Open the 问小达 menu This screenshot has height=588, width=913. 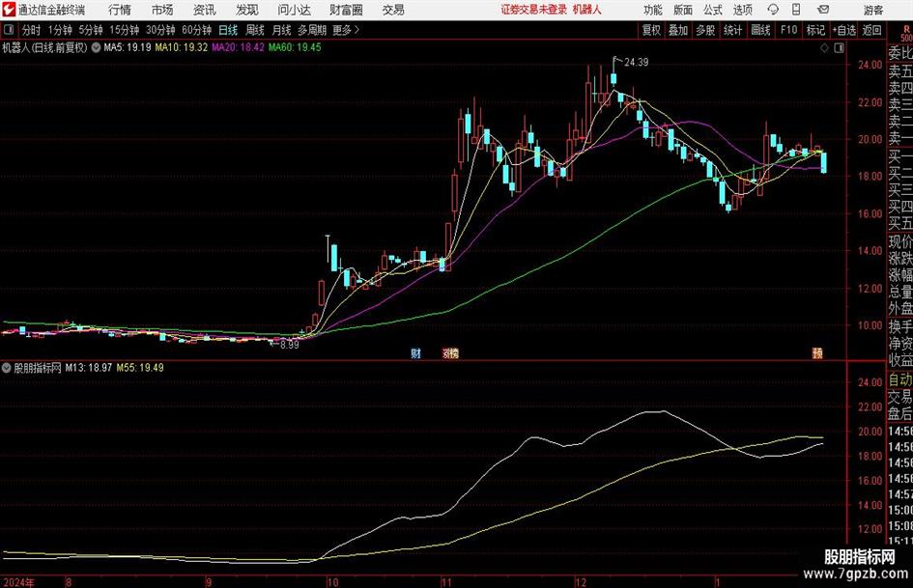tap(294, 10)
